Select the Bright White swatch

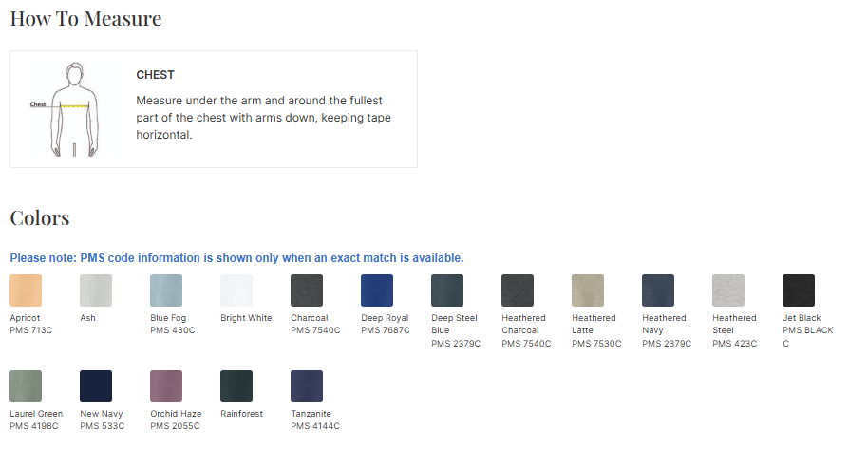tap(236, 291)
